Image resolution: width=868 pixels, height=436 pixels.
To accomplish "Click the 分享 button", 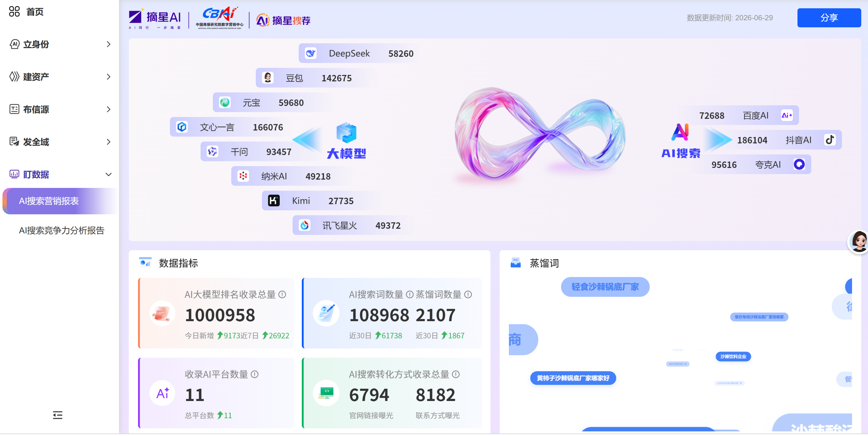I will tap(829, 18).
